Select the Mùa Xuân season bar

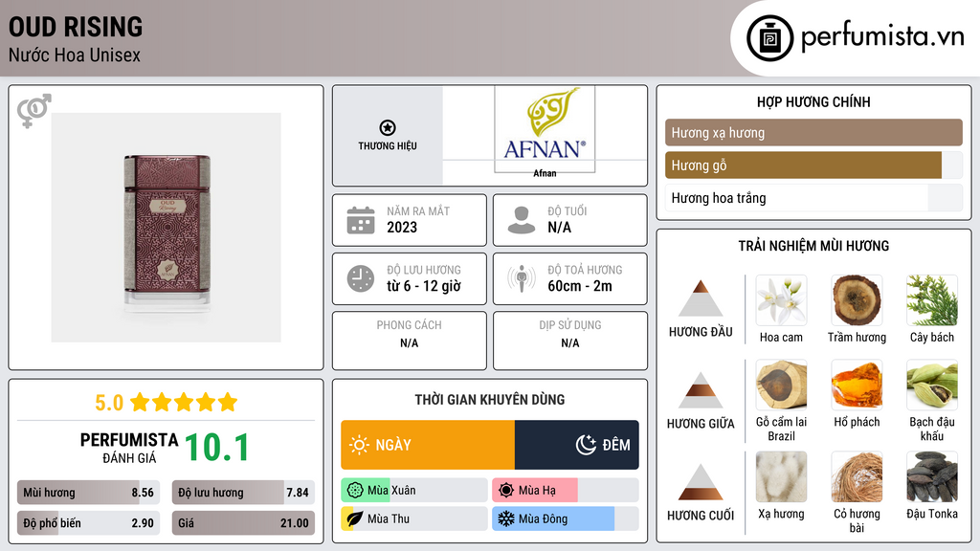pos(413,491)
